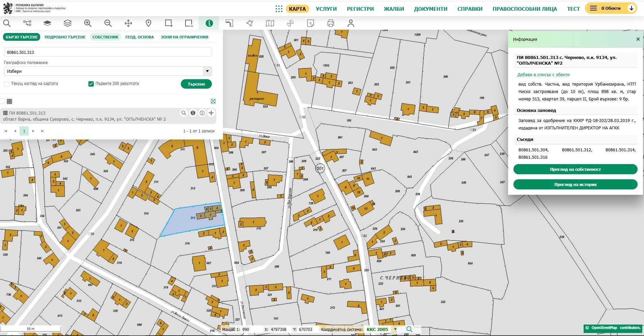Open the КАРТА menu

pyautogui.click(x=297, y=9)
